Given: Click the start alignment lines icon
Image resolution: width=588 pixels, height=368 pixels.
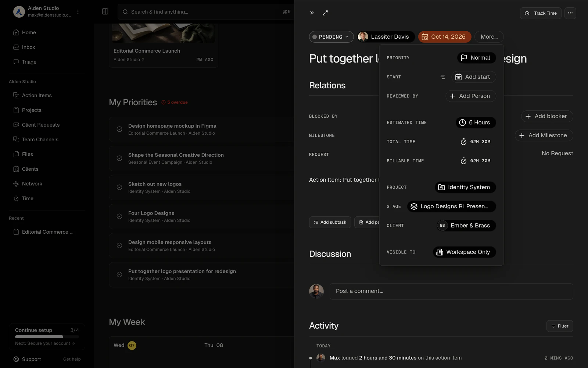Looking at the screenshot, I should point(442,77).
